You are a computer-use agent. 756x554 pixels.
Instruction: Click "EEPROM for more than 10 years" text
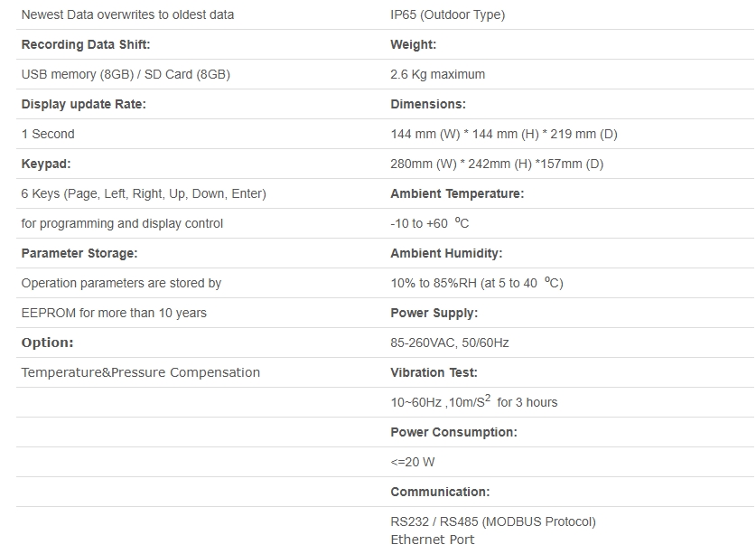coord(114,313)
